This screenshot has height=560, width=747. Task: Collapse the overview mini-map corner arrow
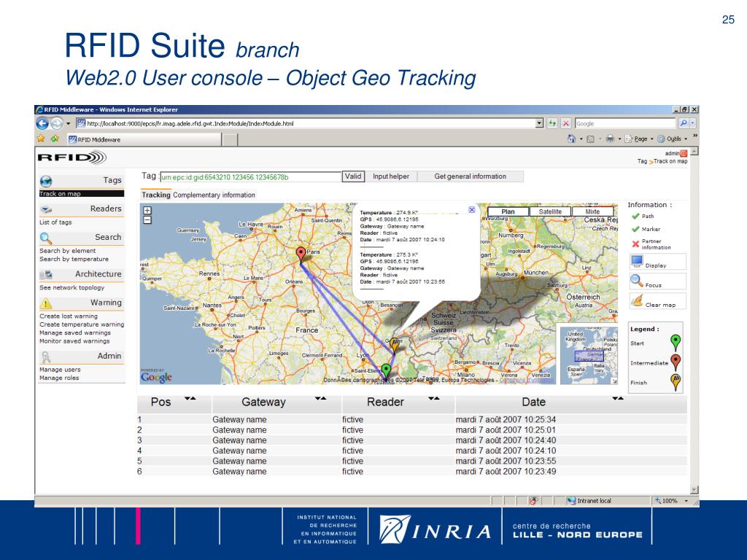614,381
